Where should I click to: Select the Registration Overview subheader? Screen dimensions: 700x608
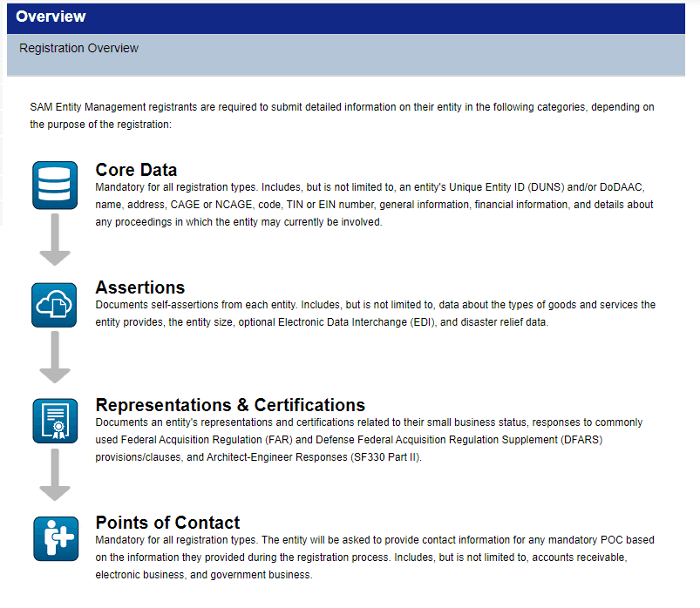click(78, 48)
